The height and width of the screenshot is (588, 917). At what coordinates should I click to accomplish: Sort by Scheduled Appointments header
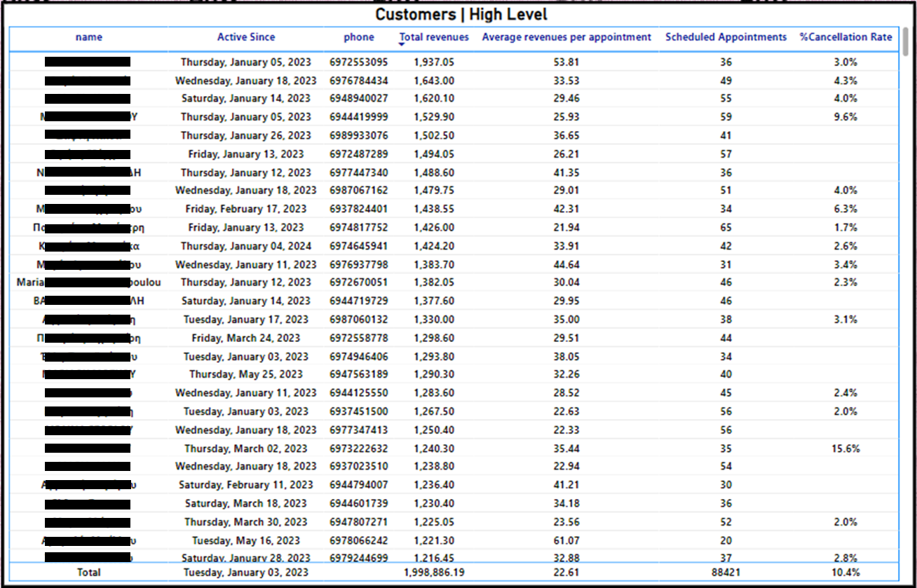[x=726, y=37]
